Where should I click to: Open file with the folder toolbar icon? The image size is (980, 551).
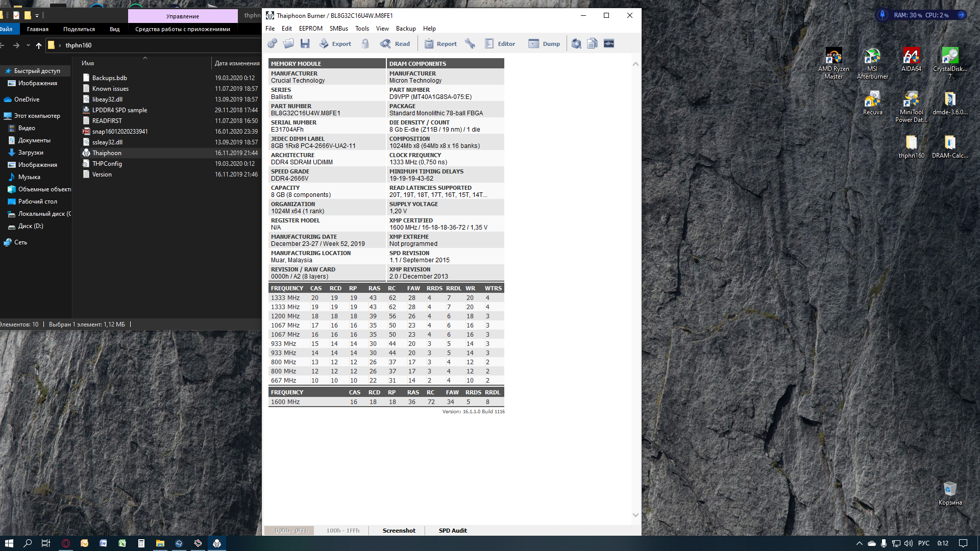[288, 44]
